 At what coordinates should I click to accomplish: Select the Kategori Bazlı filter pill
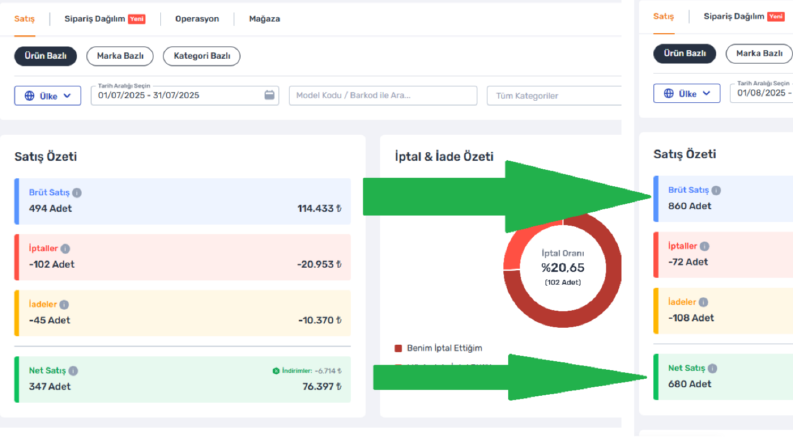(202, 56)
